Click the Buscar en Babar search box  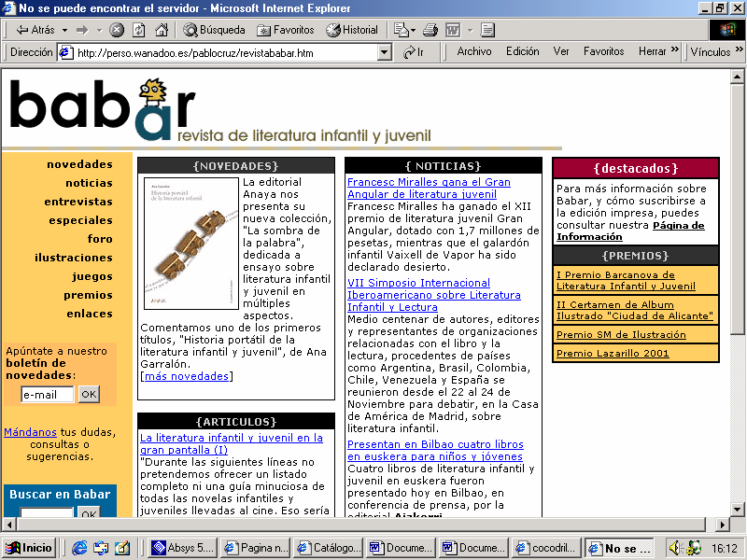click(46, 512)
